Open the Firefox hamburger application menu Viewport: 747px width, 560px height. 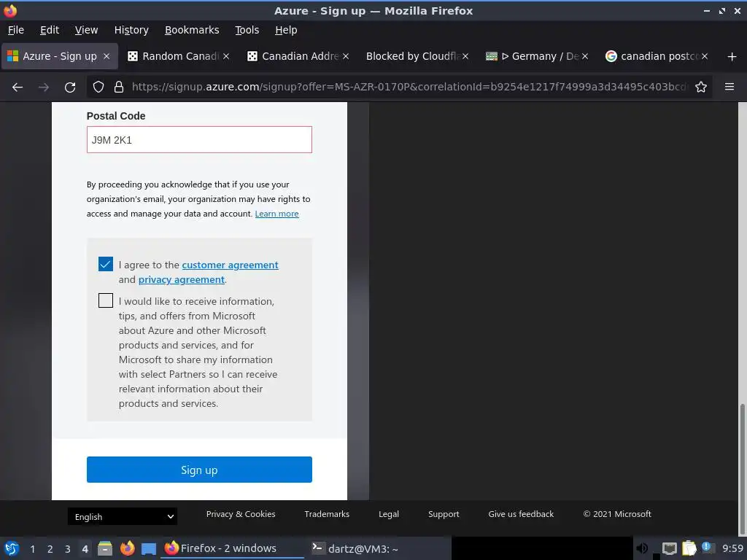tap(729, 87)
